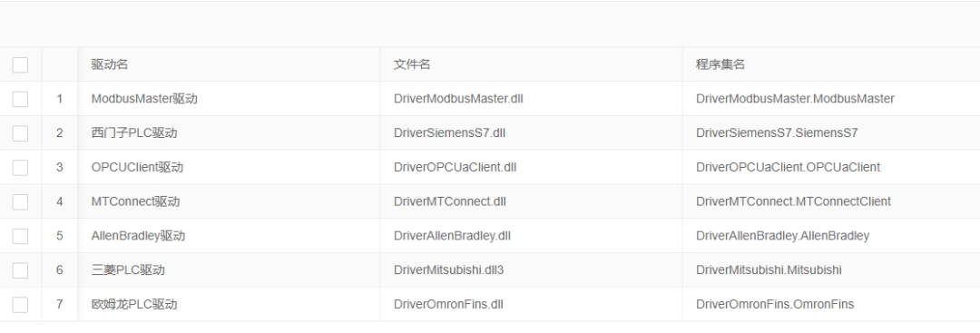Check the box for 三菱PLC驱动 row

point(20,269)
